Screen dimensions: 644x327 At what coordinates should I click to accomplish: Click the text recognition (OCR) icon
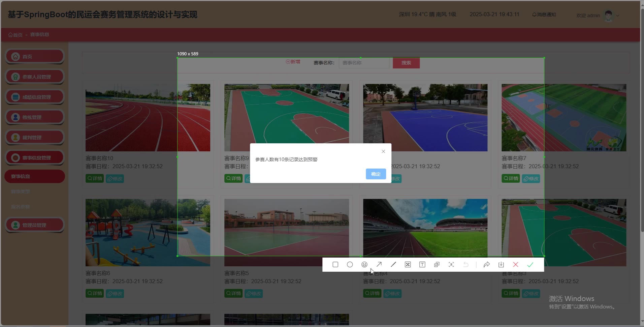[451, 265]
